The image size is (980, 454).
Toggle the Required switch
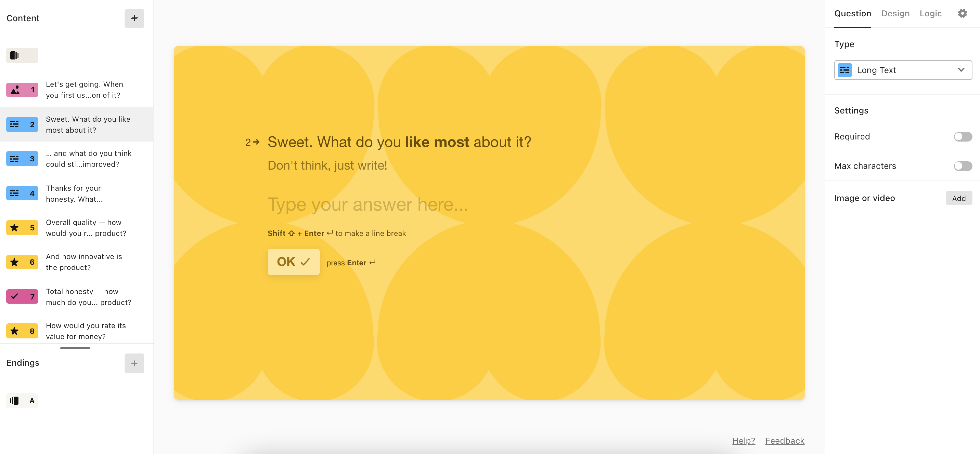[x=963, y=137]
